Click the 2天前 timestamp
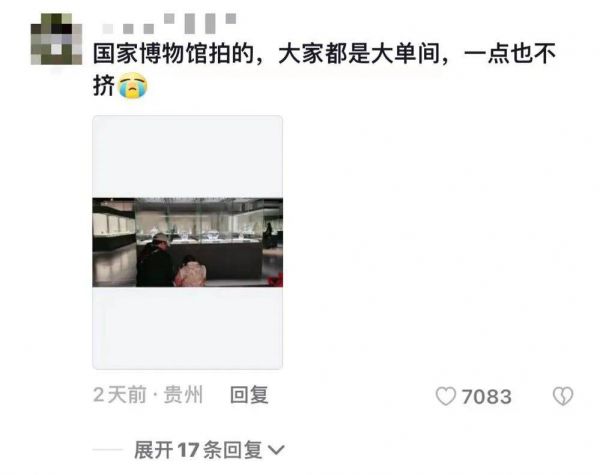The image size is (600, 475). click(x=120, y=395)
